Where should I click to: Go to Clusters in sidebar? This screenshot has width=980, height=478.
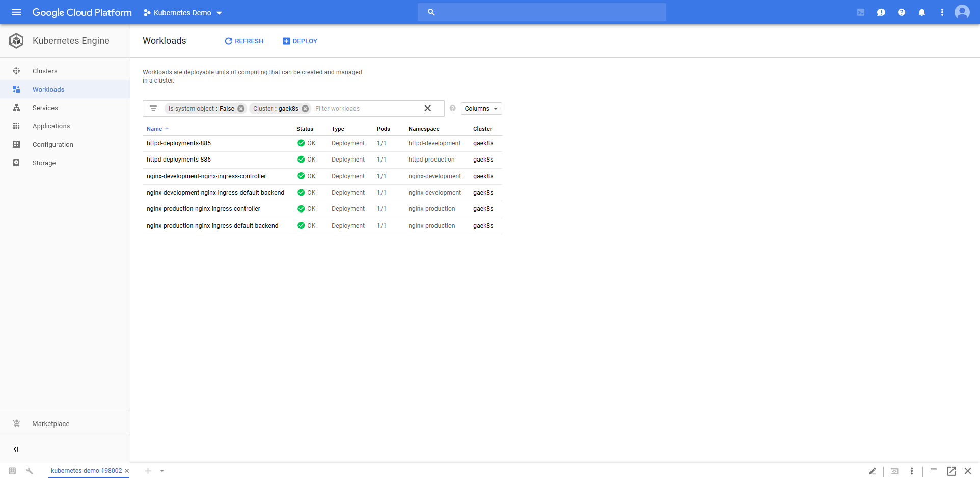click(x=45, y=71)
